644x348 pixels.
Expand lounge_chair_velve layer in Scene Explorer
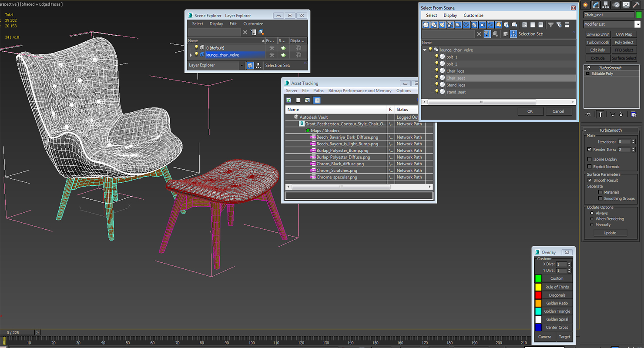[x=191, y=55]
